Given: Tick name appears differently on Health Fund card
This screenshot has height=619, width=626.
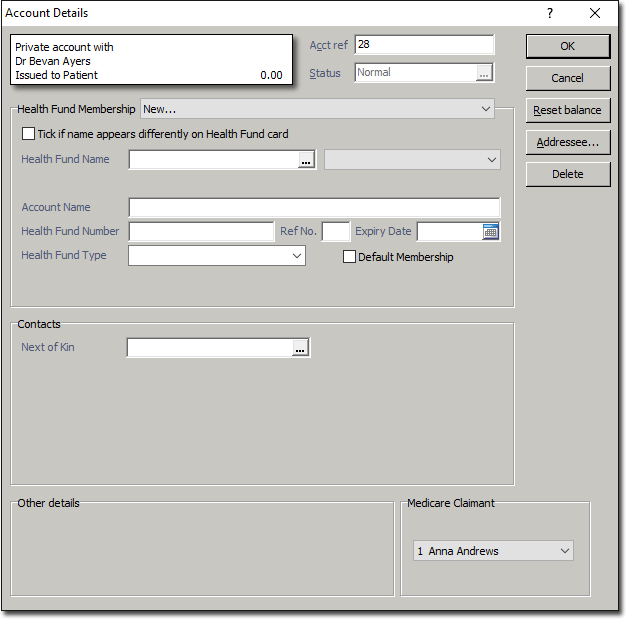Looking at the screenshot, I should coord(28,134).
